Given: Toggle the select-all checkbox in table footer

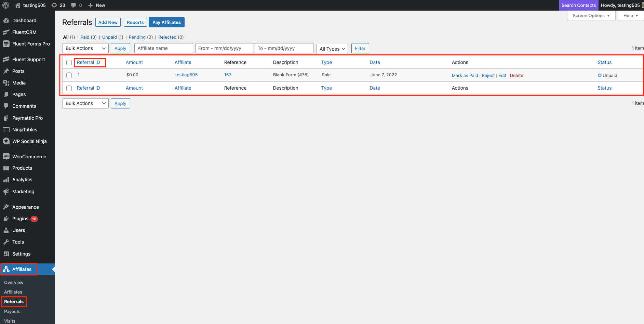Looking at the screenshot, I should click(x=69, y=88).
